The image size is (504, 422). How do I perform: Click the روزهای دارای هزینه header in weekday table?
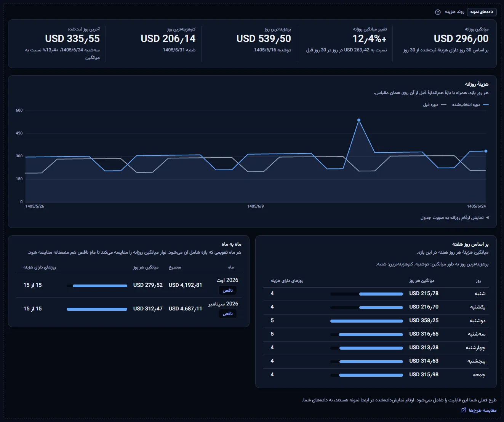point(287,281)
